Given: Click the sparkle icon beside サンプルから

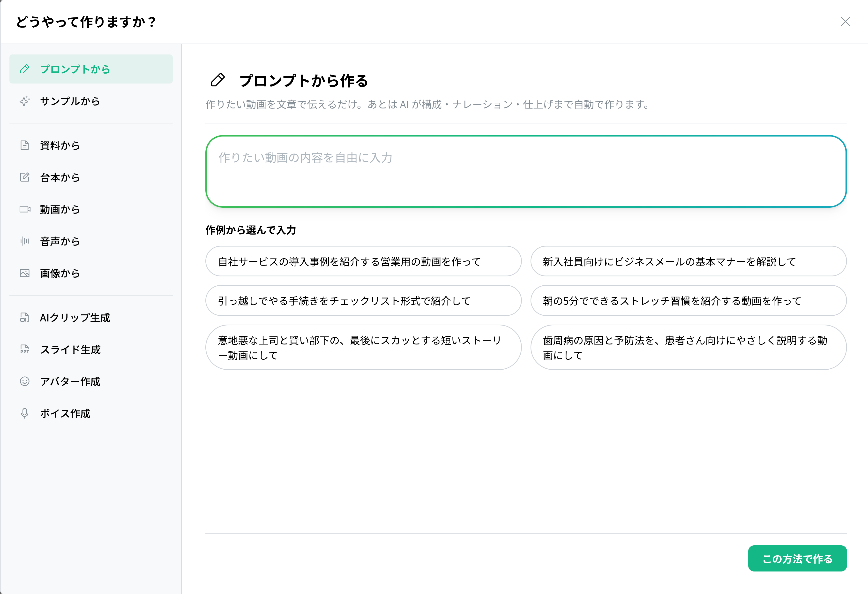Looking at the screenshot, I should (25, 101).
